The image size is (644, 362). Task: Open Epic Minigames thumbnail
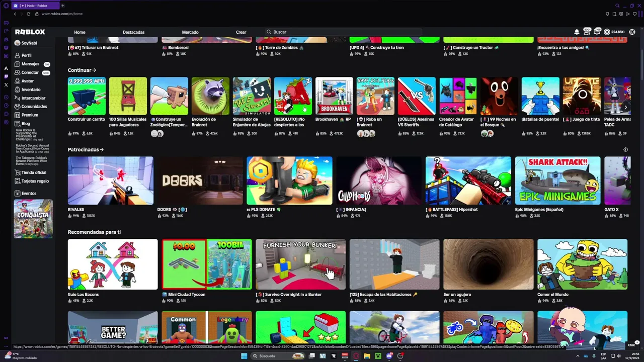[557, 180]
